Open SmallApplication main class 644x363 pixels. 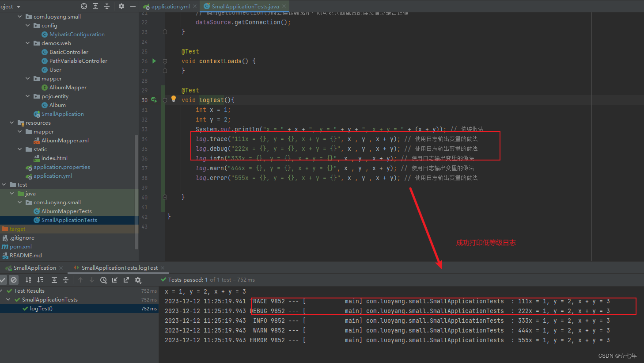coord(62,114)
